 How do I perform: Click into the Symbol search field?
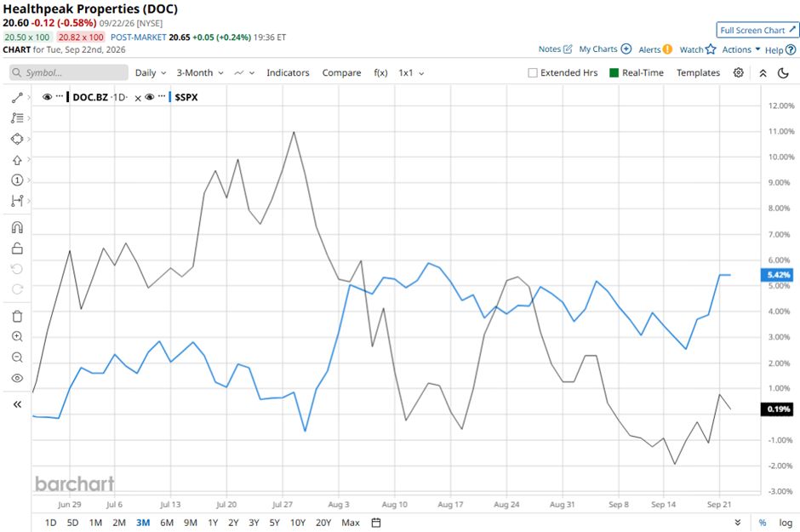69,72
